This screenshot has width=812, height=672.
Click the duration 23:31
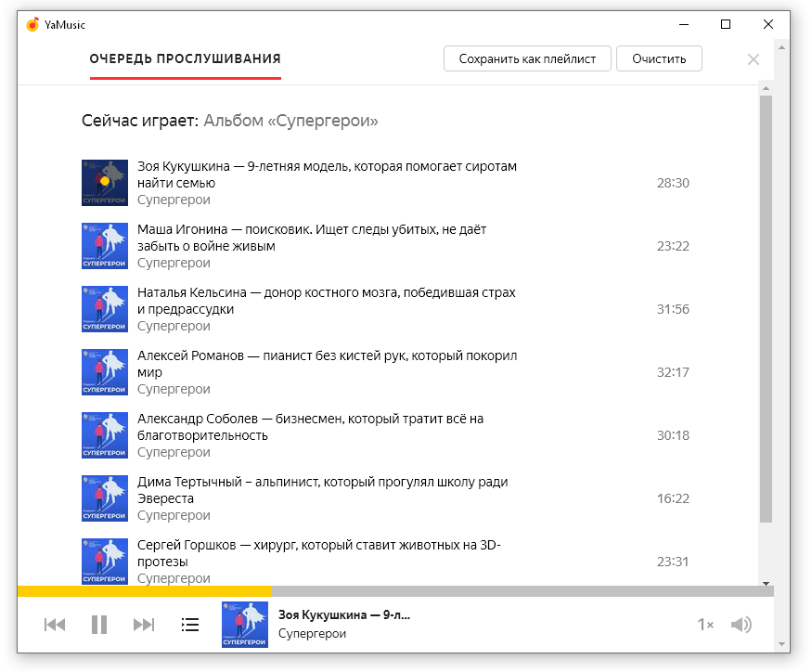tap(673, 562)
